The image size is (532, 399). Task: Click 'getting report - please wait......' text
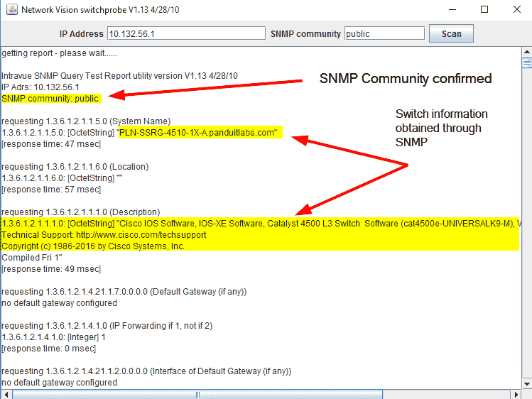pyautogui.click(x=60, y=53)
